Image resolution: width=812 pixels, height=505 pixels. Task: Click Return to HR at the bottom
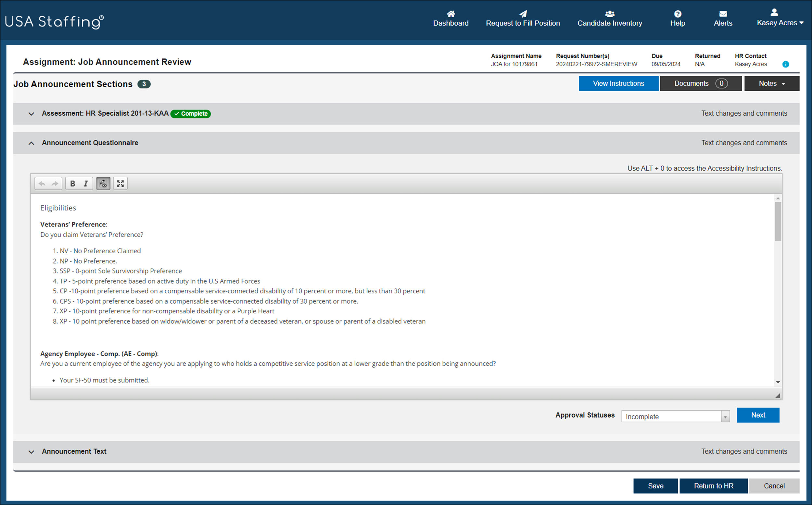click(x=714, y=486)
